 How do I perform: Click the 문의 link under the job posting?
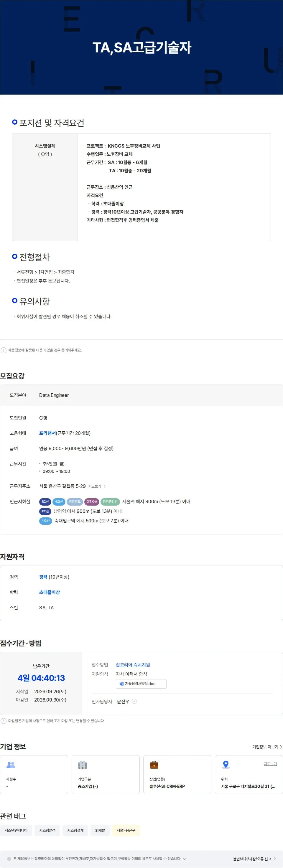point(65,350)
